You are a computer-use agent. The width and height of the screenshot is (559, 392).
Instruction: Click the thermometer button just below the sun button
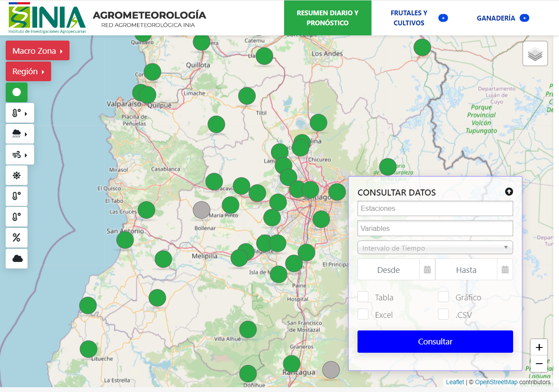point(17,196)
